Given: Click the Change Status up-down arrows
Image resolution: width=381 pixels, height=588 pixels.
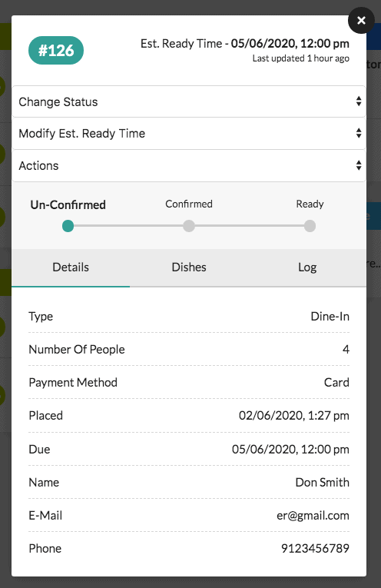Looking at the screenshot, I should 359,101.
